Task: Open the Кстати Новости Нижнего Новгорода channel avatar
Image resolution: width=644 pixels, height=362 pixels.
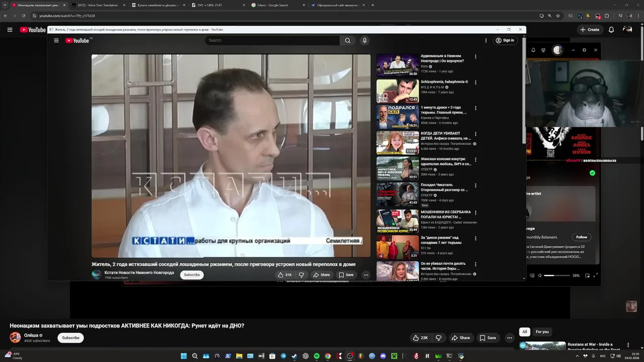Action: [97, 275]
